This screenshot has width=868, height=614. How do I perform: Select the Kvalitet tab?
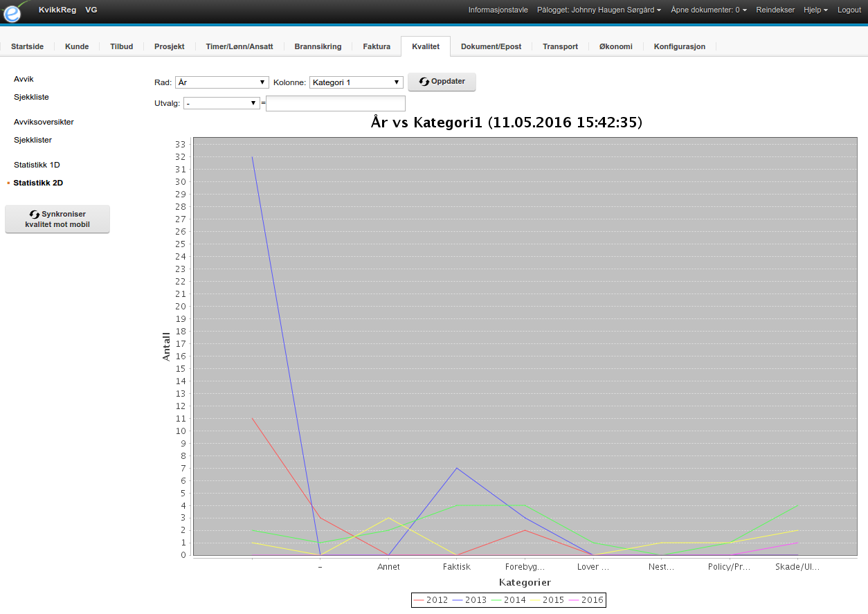tap(426, 46)
